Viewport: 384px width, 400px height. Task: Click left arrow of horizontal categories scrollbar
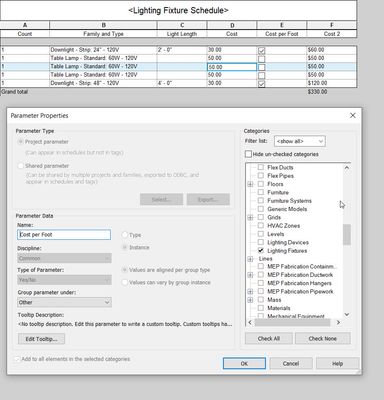coord(250,322)
